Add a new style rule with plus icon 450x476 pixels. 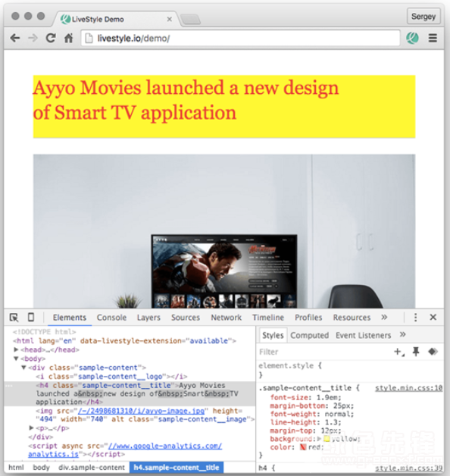tap(398, 352)
